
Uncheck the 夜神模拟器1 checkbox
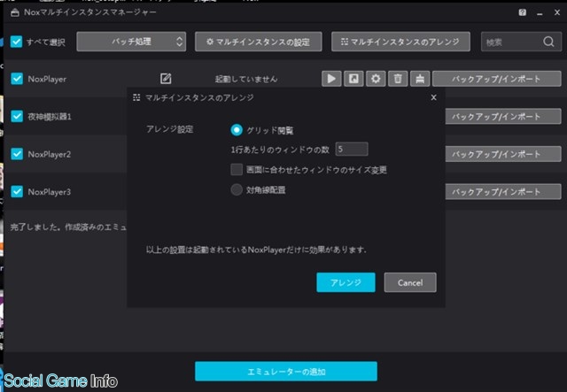click(17, 116)
